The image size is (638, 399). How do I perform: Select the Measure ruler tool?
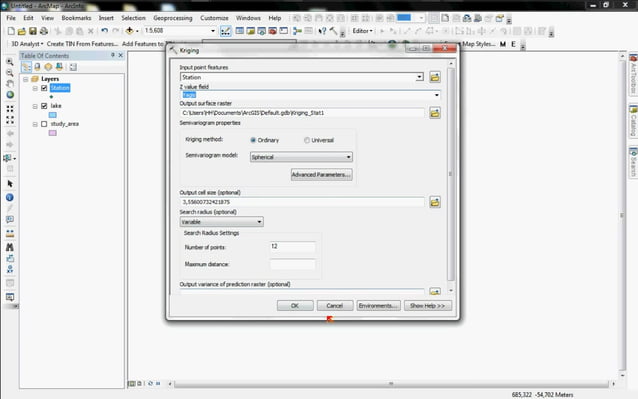pyautogui.click(x=10, y=234)
